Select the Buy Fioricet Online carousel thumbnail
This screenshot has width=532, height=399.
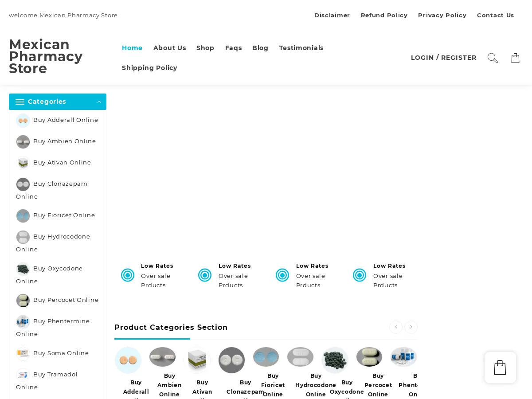pos(266,357)
